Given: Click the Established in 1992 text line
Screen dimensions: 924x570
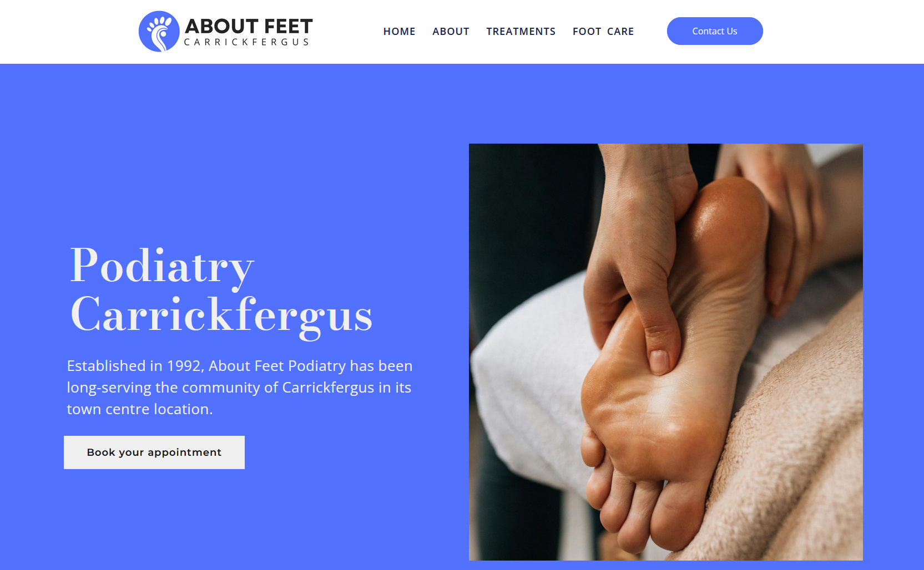Looking at the screenshot, I should pos(240,366).
